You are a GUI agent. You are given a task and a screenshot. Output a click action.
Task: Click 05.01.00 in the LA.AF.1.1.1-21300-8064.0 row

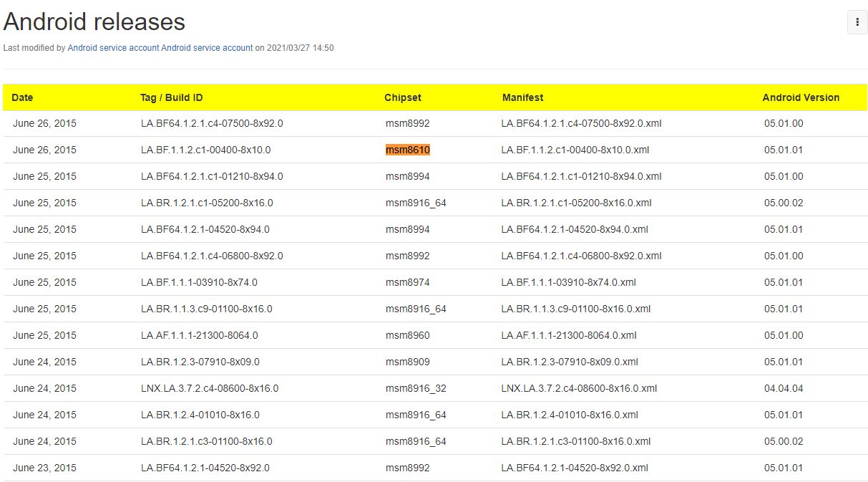click(x=784, y=335)
